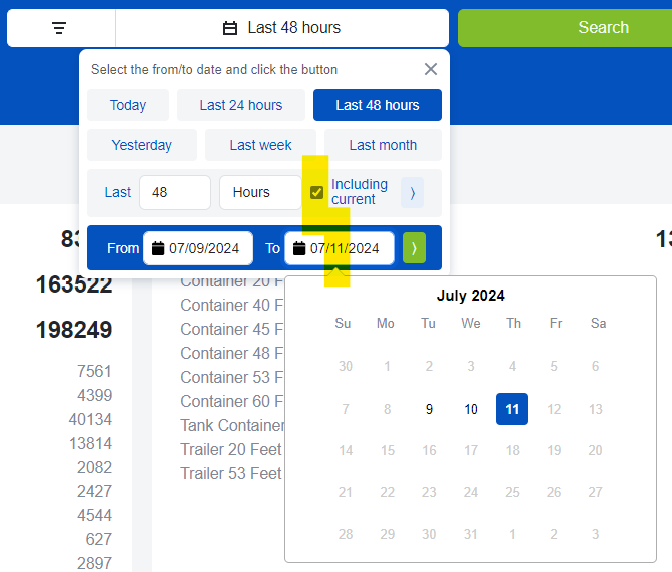
Task: Select highlighted July 11 in calendar
Action: (x=512, y=409)
